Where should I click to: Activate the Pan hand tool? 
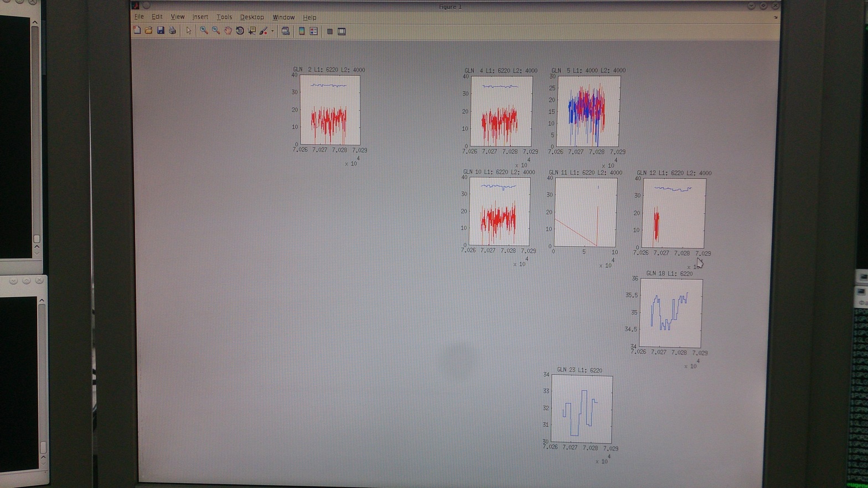tap(228, 31)
